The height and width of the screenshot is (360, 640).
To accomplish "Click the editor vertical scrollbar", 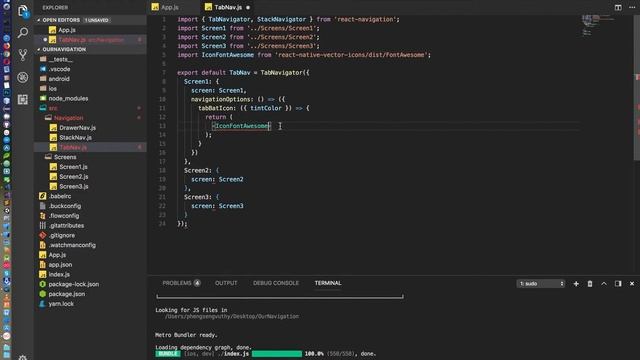I will click(637, 87).
